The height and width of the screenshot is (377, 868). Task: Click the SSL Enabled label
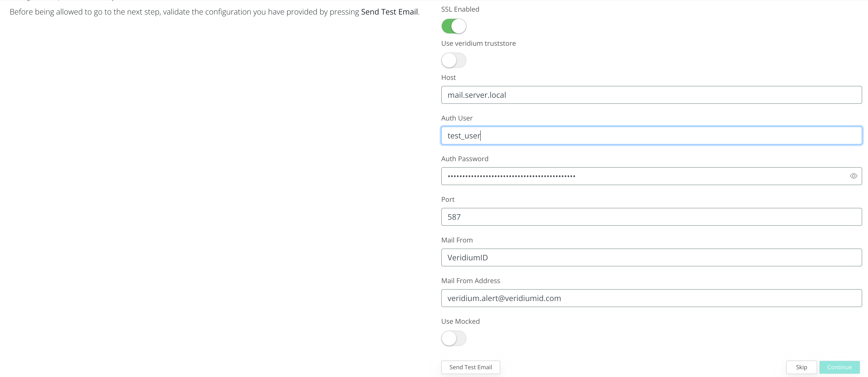[x=460, y=9]
